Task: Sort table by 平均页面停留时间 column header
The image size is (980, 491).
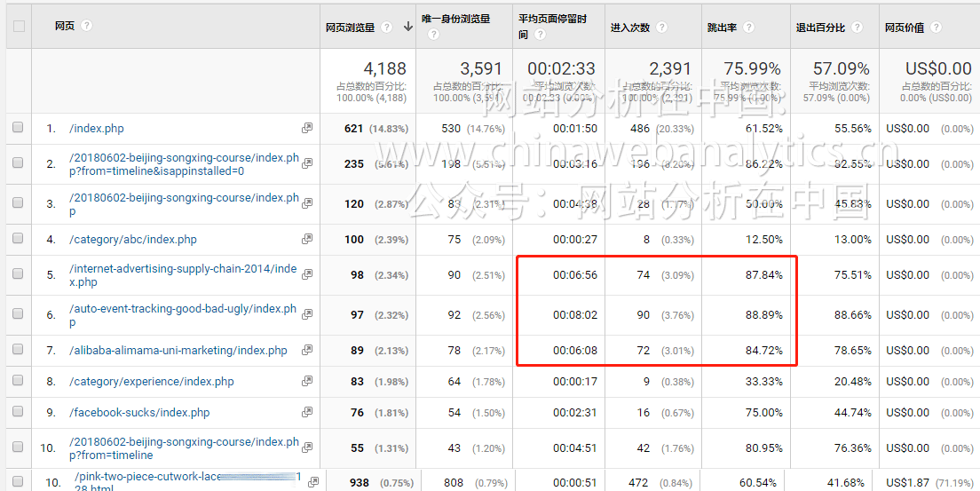Action: coord(552,20)
